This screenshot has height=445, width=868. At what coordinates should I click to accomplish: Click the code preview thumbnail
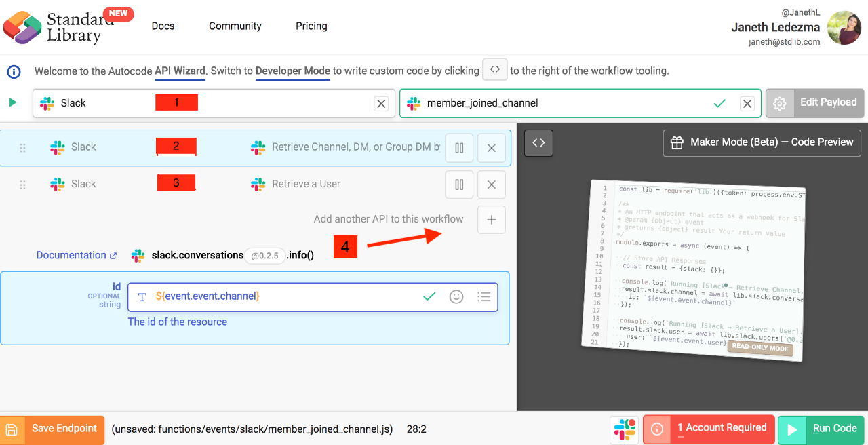(x=693, y=269)
